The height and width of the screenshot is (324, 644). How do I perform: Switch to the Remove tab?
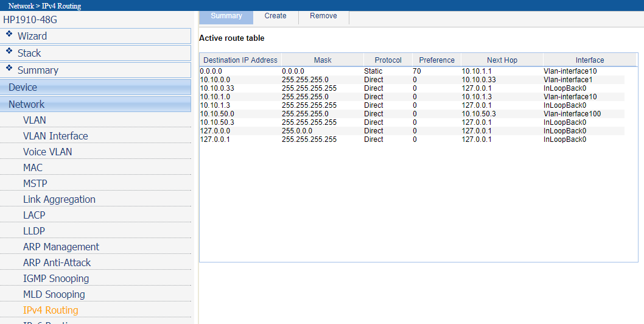pyautogui.click(x=323, y=16)
